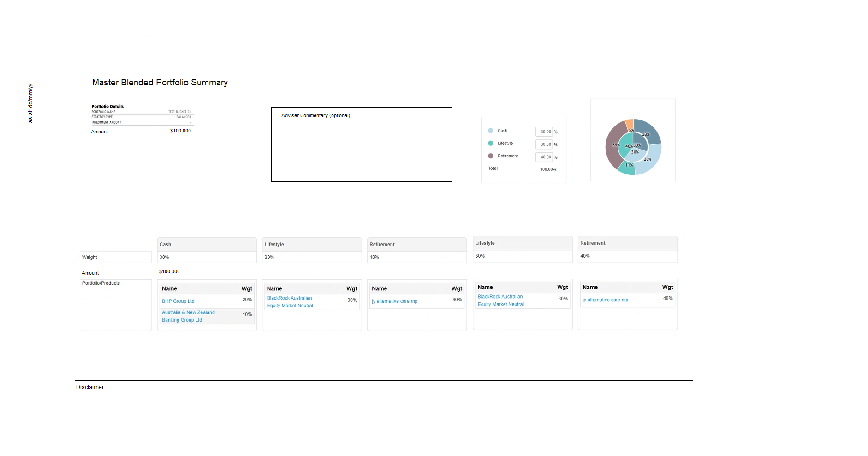Open the BHP Group Ltd link
The height and width of the screenshot is (456, 868).
178,301
